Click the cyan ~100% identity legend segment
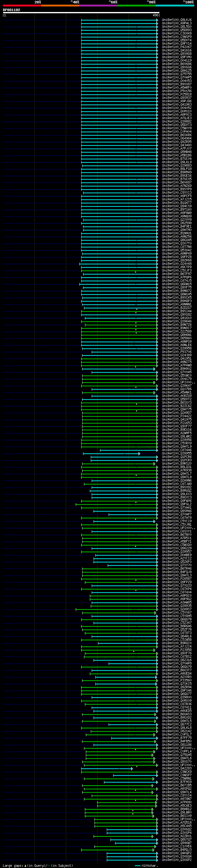This screenshot has width=197, height=868. click(x=175, y=6)
